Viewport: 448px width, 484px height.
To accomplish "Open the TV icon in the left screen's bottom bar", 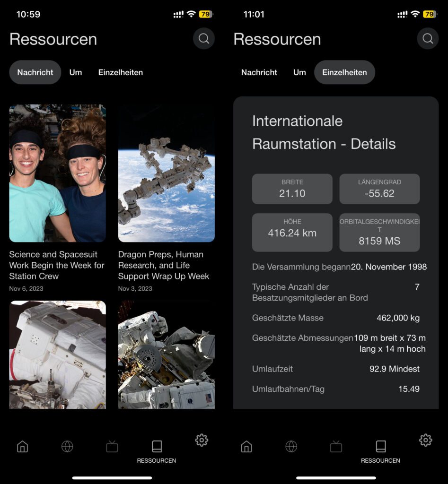I will (x=112, y=446).
